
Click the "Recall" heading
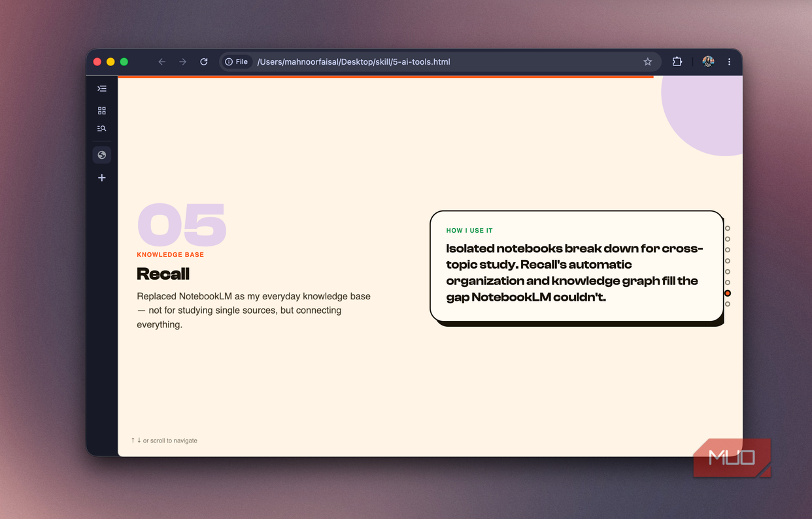coord(163,274)
